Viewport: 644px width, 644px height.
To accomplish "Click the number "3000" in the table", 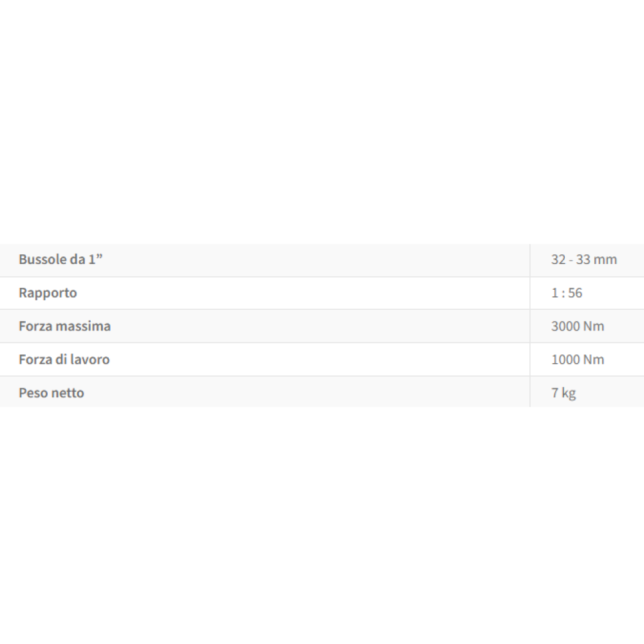I will pyautogui.click(x=565, y=327).
